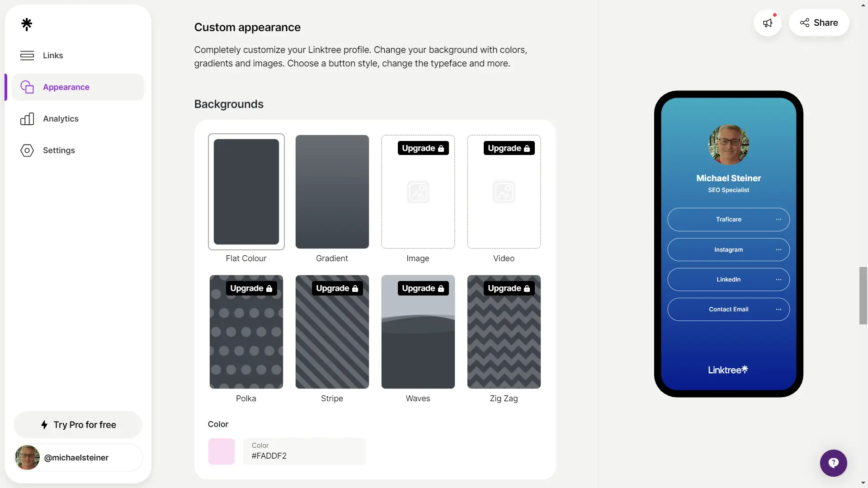Click Try Pro for free button
This screenshot has width=868, height=488.
click(77, 425)
